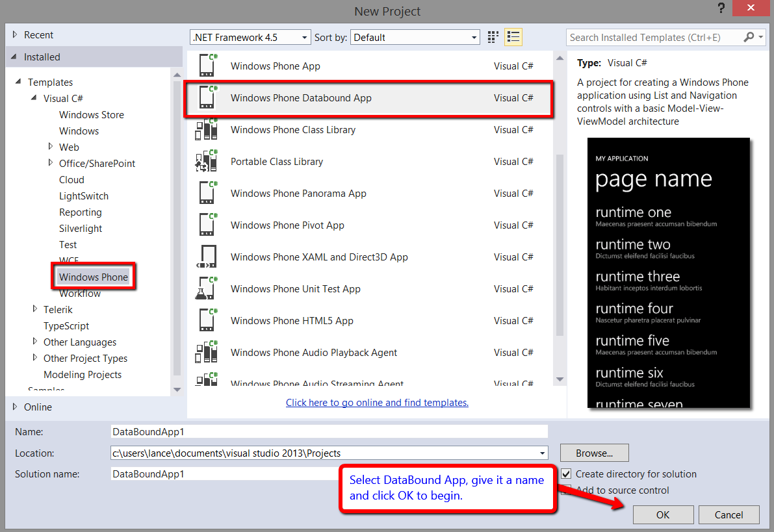
Task: Select the Windows Phone XAML and Direct3D icon
Action: coord(207,257)
